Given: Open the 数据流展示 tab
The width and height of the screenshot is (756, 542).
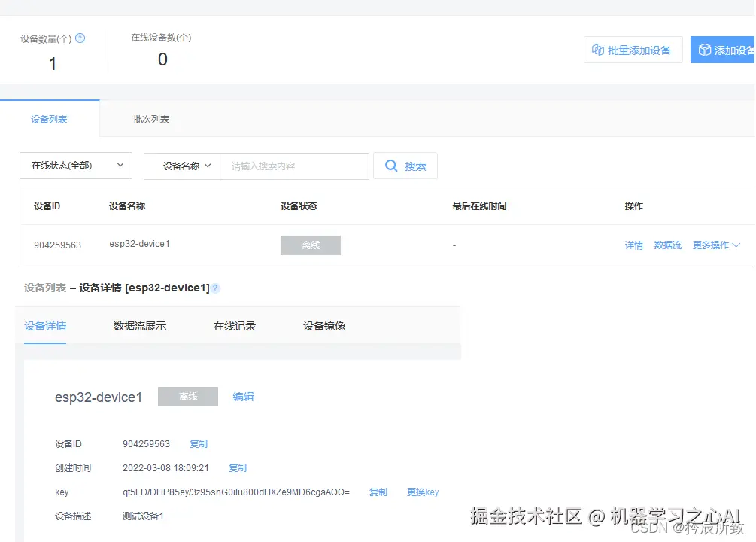Looking at the screenshot, I should click(140, 326).
